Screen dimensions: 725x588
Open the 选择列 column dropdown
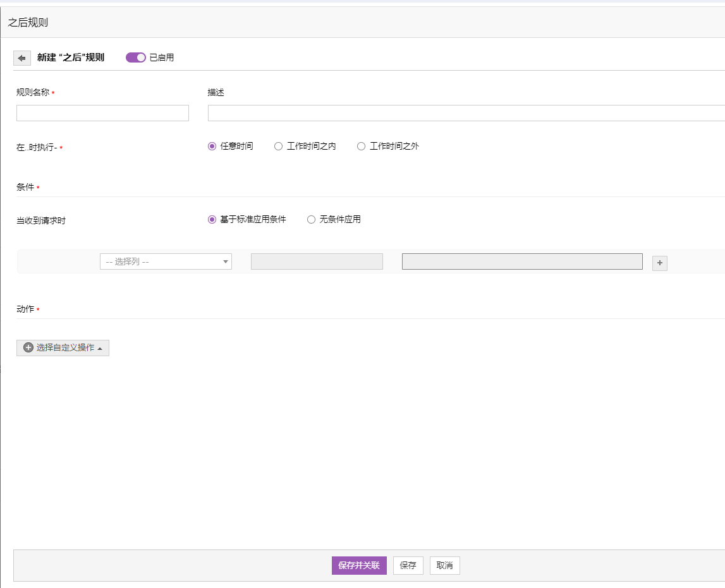[166, 261]
